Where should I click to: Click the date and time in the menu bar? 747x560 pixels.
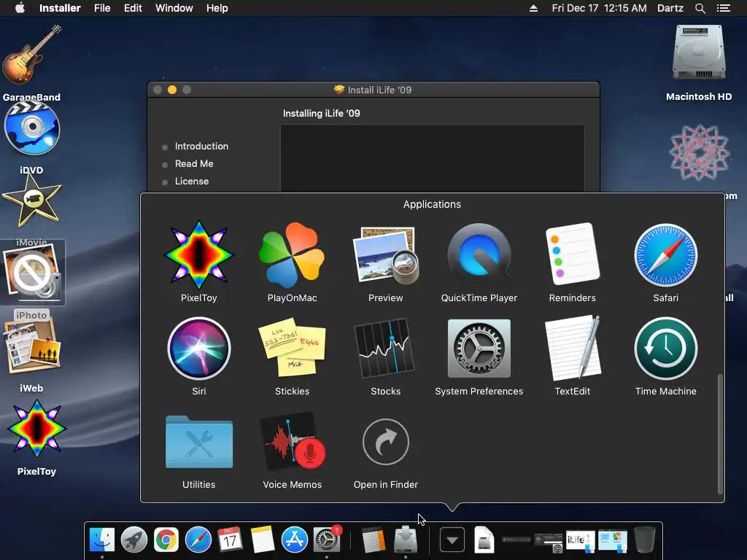tap(599, 8)
